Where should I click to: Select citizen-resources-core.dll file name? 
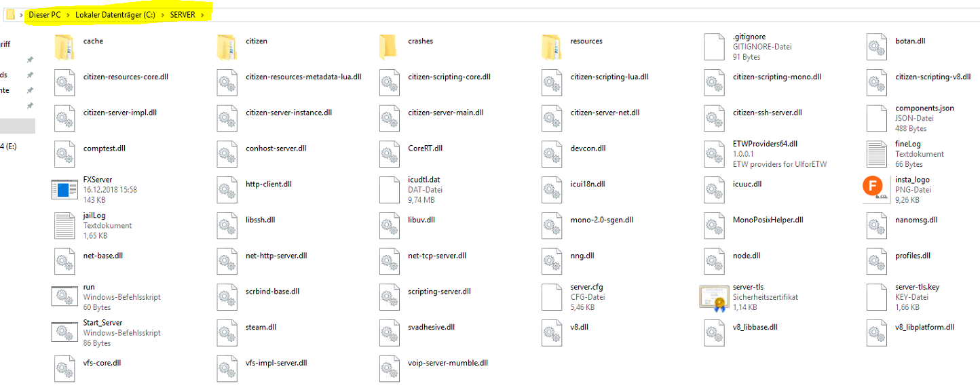point(126,77)
